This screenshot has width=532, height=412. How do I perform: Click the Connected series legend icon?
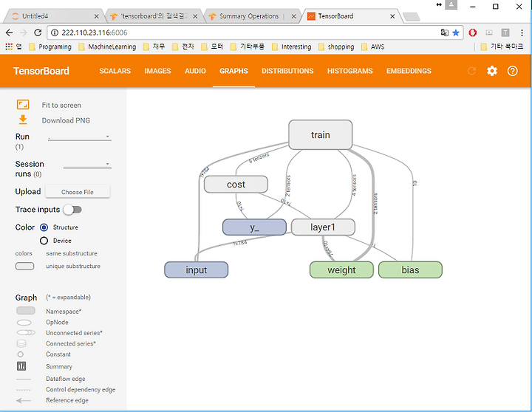(21, 343)
